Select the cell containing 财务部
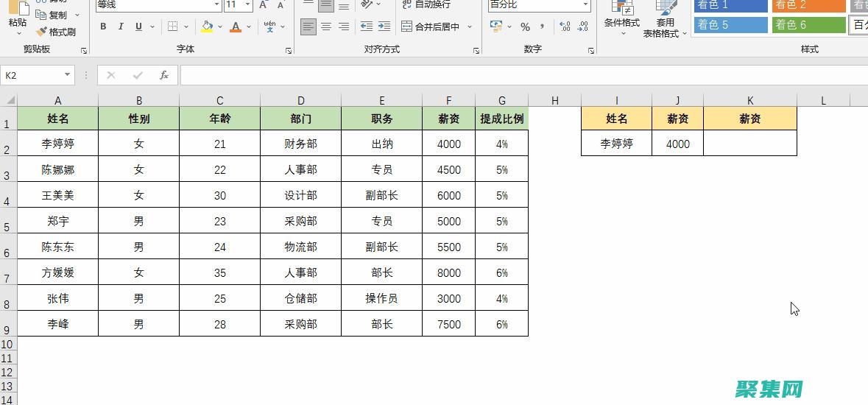 (x=300, y=144)
